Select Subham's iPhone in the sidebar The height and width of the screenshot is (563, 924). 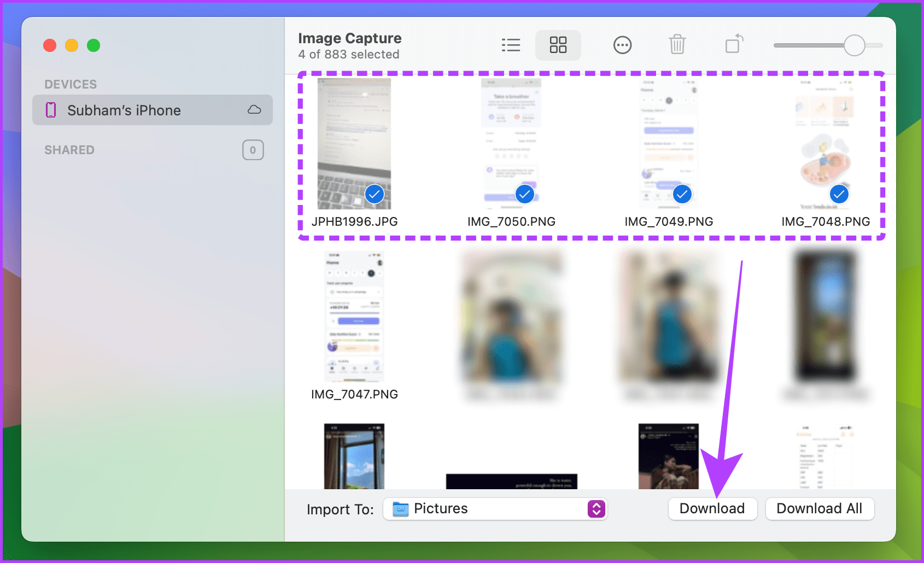(x=124, y=110)
